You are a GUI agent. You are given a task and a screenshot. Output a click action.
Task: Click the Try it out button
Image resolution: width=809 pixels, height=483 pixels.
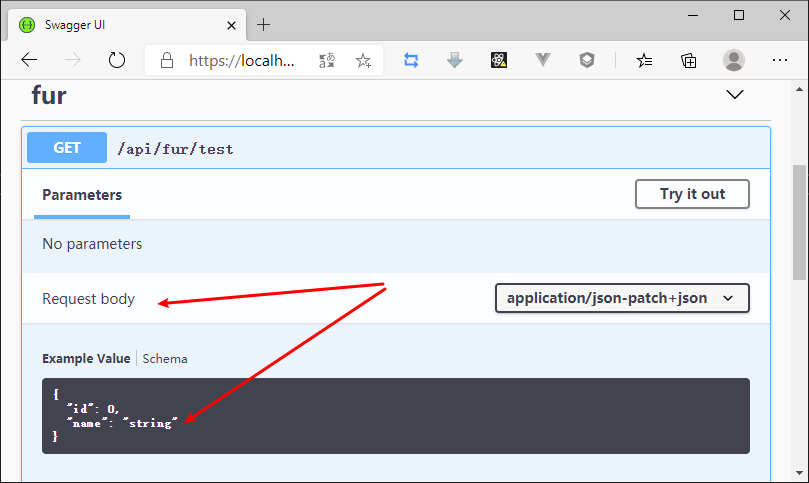(692, 194)
